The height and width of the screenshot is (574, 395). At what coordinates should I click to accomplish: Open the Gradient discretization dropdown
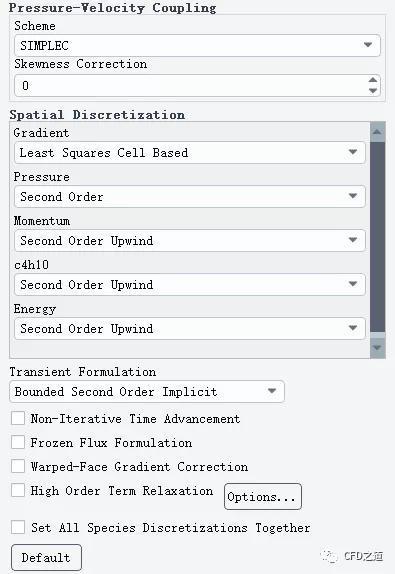(x=190, y=153)
